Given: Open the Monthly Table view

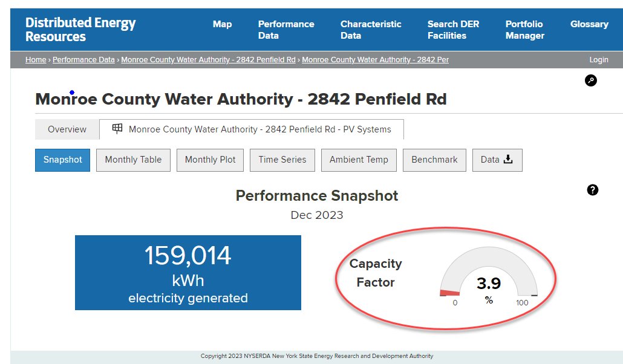Looking at the screenshot, I should (133, 160).
